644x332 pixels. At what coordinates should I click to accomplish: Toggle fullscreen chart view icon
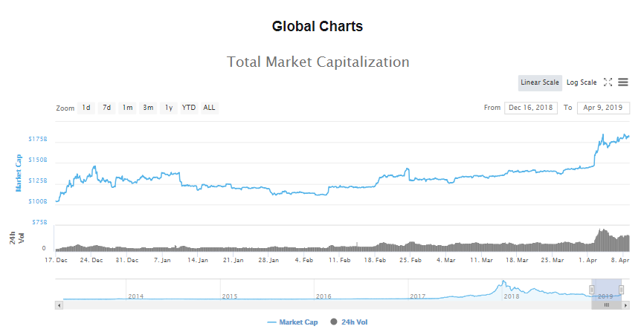click(x=608, y=82)
